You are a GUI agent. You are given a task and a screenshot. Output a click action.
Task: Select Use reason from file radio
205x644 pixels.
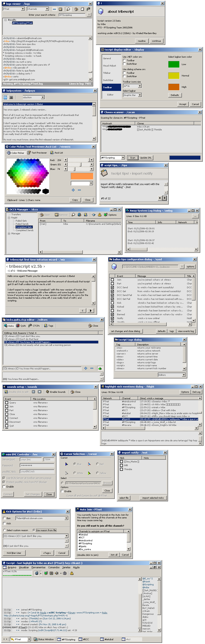coord(34,530)
